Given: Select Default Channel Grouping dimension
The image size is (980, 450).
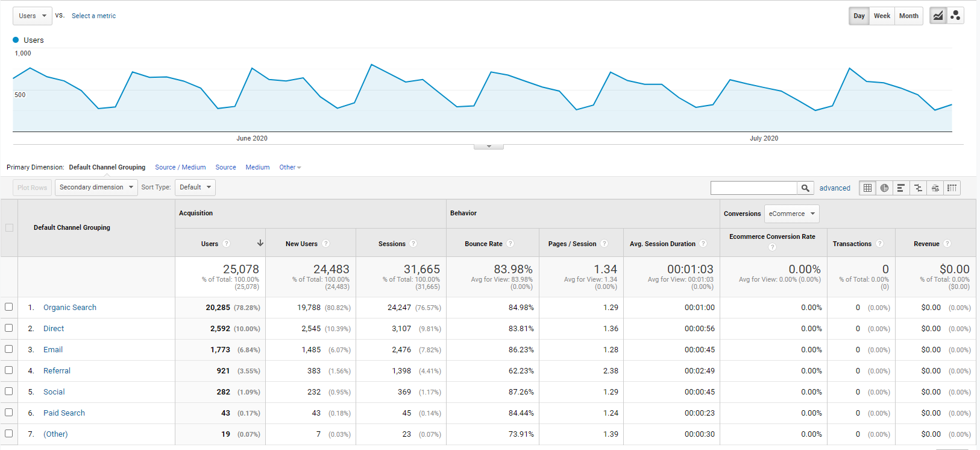Looking at the screenshot, I should point(107,168).
